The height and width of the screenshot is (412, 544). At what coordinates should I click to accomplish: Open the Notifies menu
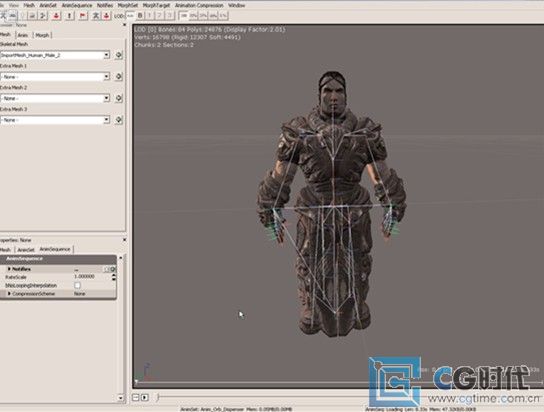click(x=105, y=5)
